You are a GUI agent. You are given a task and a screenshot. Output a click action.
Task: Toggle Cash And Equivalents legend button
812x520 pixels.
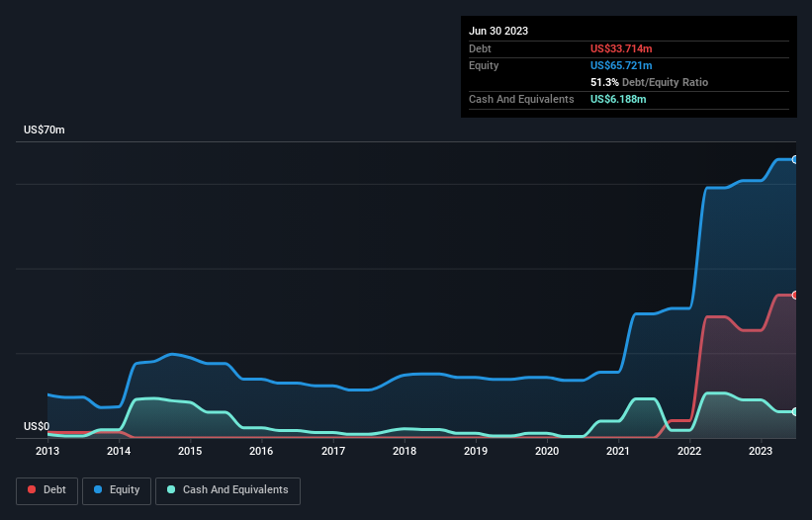227,490
